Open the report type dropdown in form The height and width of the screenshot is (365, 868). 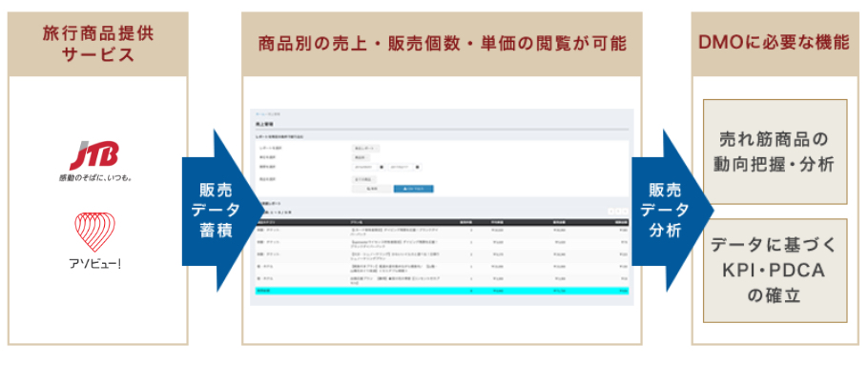(366, 149)
